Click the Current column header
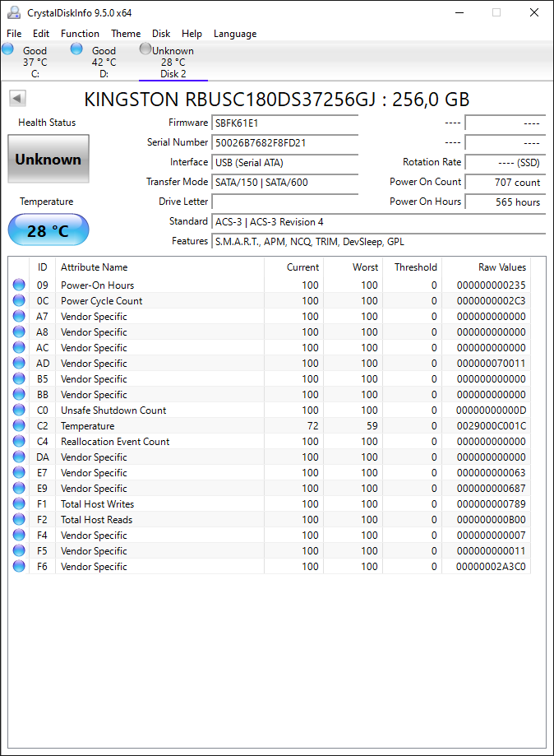The width and height of the screenshot is (554, 756). pos(294,267)
